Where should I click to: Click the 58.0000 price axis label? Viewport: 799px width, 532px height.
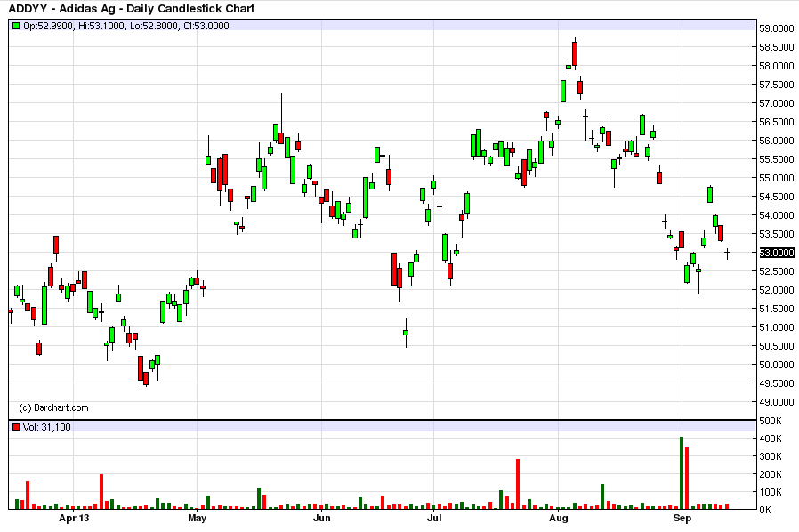click(777, 66)
